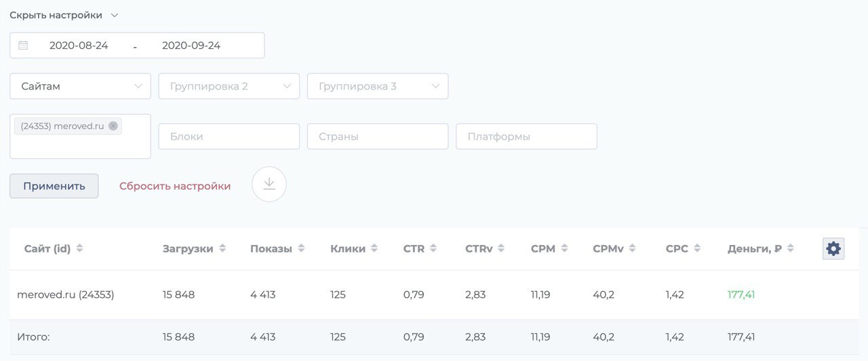868x361 pixels.
Task: Sort by Сайт (id) column arrows
Action: [x=79, y=249]
